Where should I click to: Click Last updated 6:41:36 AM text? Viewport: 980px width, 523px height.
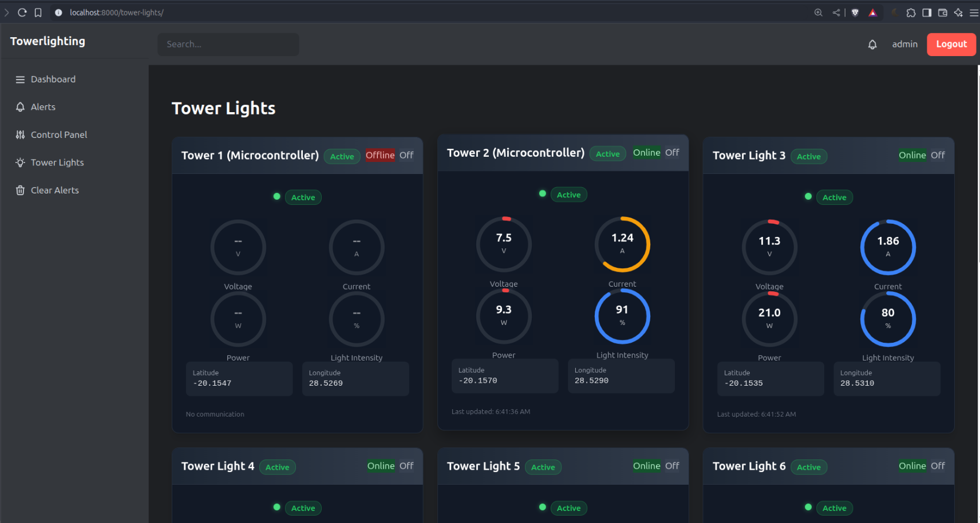pos(491,411)
